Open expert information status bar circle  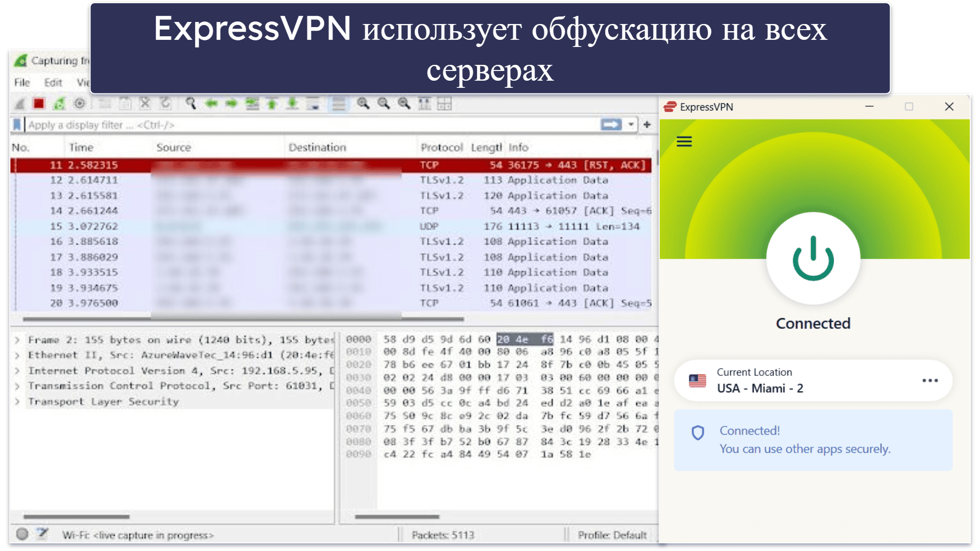(x=22, y=534)
